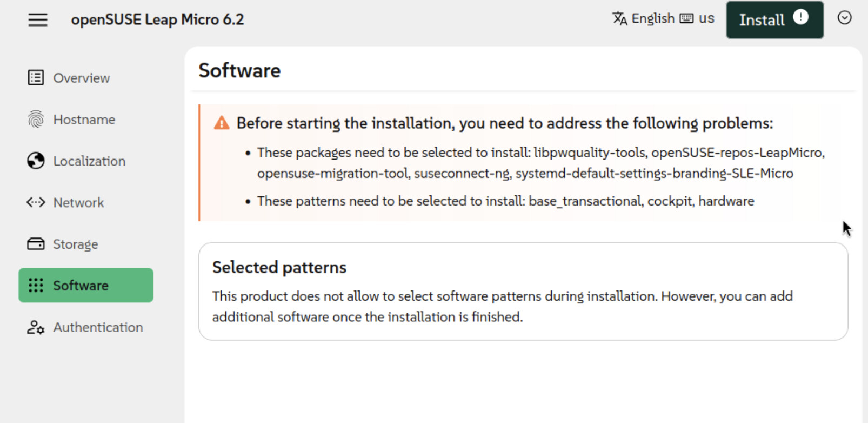
Task: Click the translate language icon
Action: coord(619,18)
